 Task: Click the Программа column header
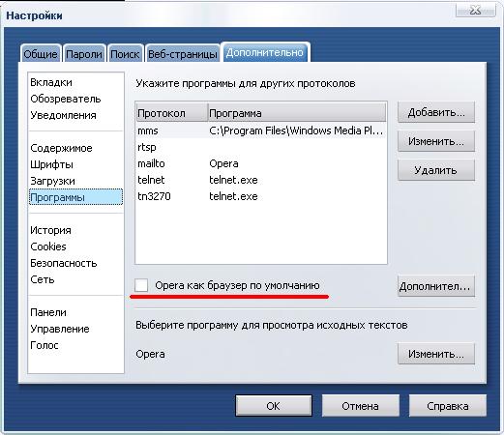(x=297, y=113)
